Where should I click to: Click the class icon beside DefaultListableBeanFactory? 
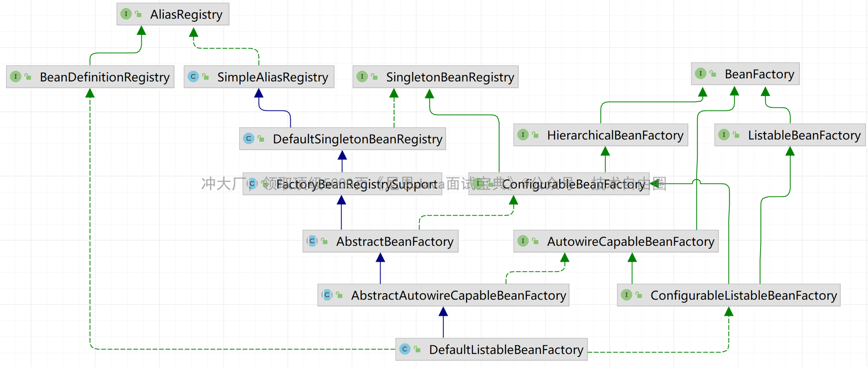coord(405,349)
